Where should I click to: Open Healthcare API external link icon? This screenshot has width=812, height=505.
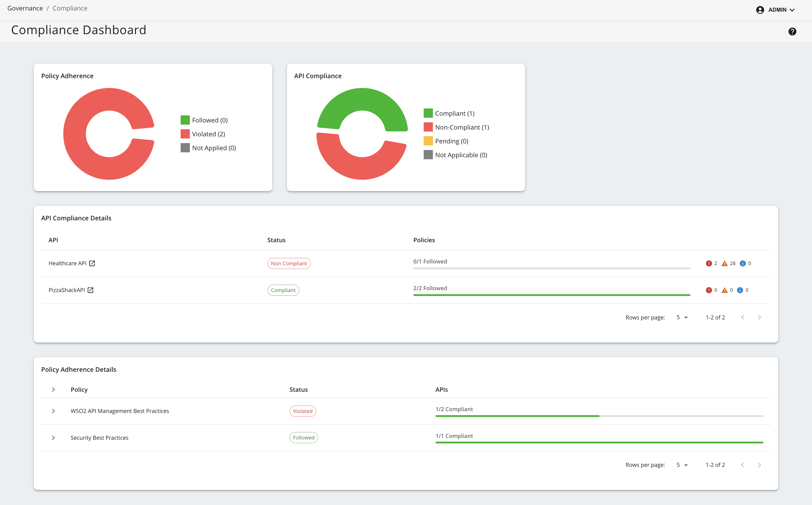92,263
